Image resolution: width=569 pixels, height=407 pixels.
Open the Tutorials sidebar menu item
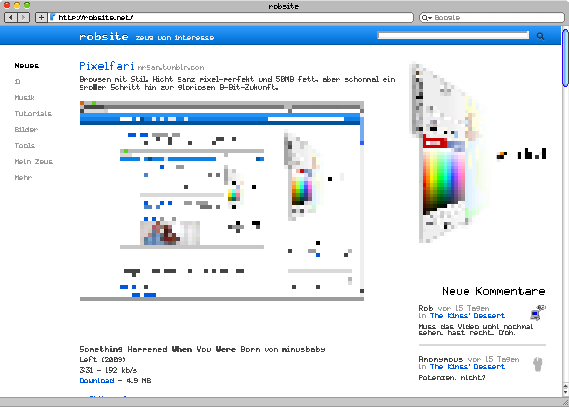[33, 114]
